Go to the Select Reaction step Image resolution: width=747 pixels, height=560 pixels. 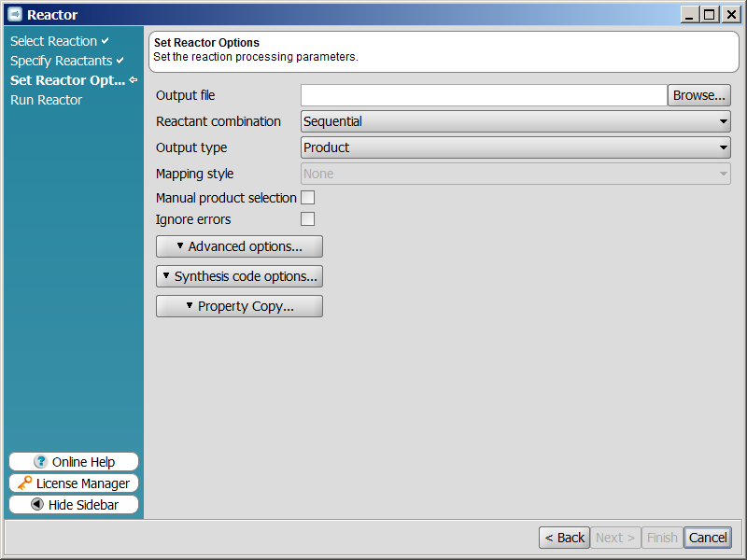coord(51,41)
